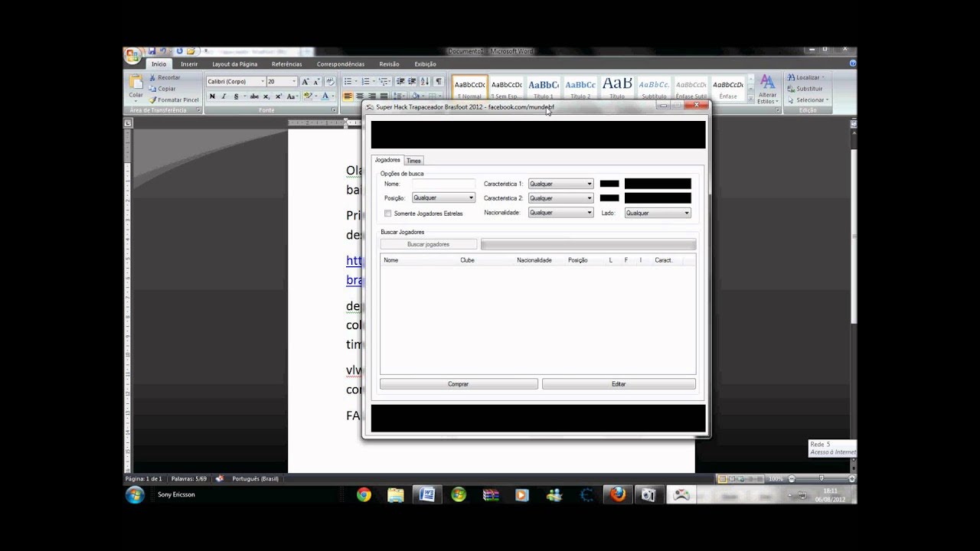This screenshot has height=551, width=980.
Task: Open the Nacionalidade dropdown
Action: tap(560, 213)
